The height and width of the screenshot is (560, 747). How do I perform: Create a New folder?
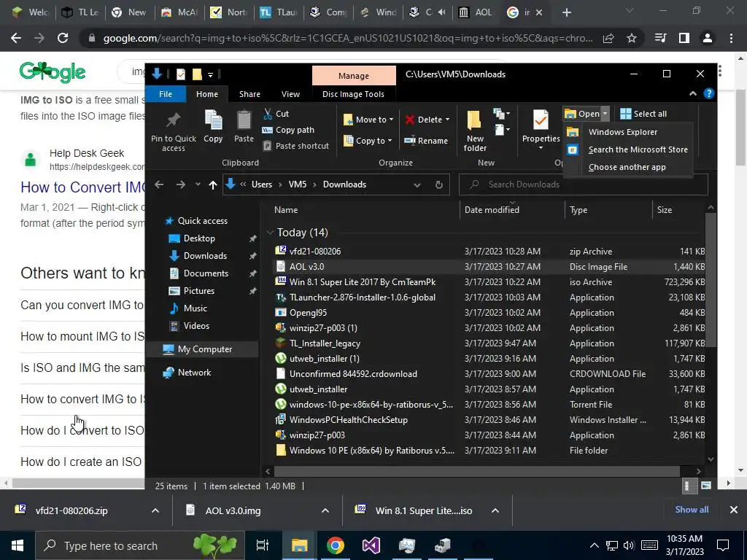point(475,131)
